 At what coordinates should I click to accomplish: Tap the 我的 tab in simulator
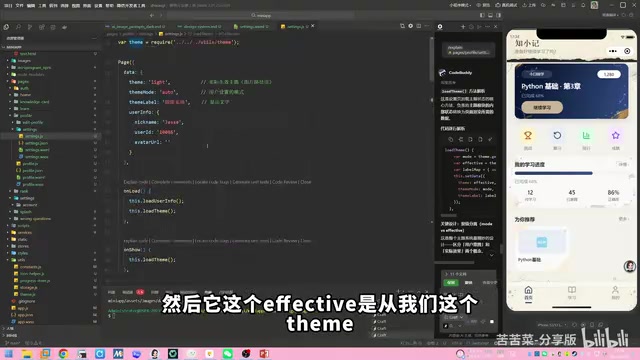pos(615,293)
